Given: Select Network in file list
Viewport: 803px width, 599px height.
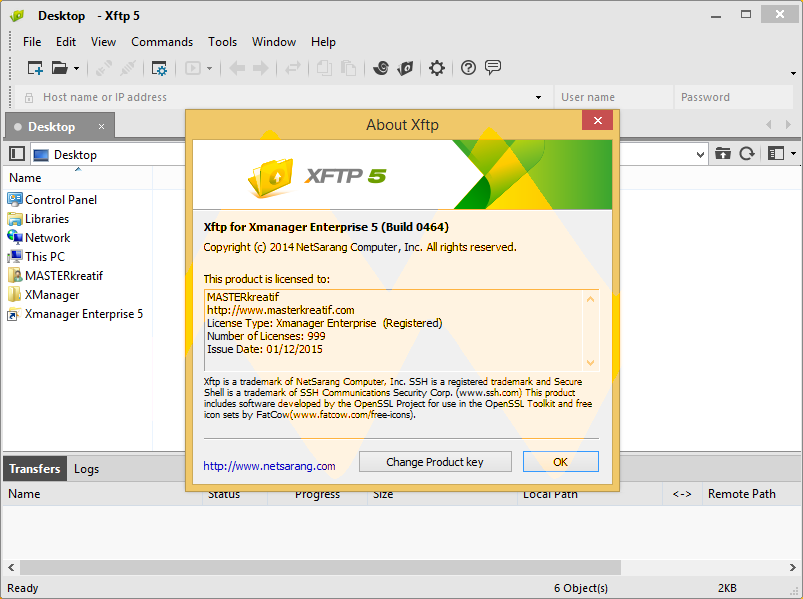Looking at the screenshot, I should pyautogui.click(x=39, y=238).
